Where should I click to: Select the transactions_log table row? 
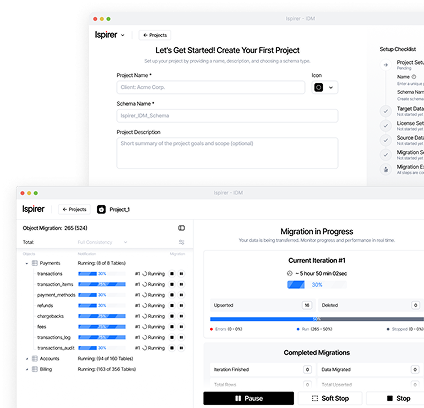pyautogui.click(x=110, y=337)
